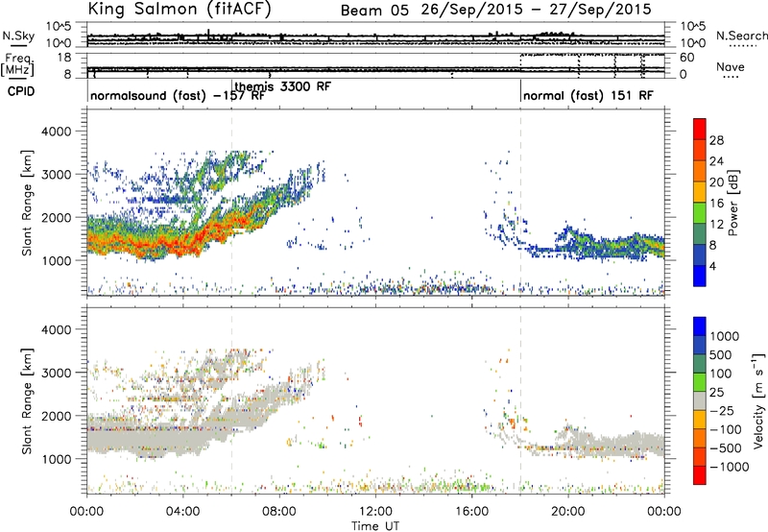Click the dashed CPID boundary line at 18:00

[520, 203]
